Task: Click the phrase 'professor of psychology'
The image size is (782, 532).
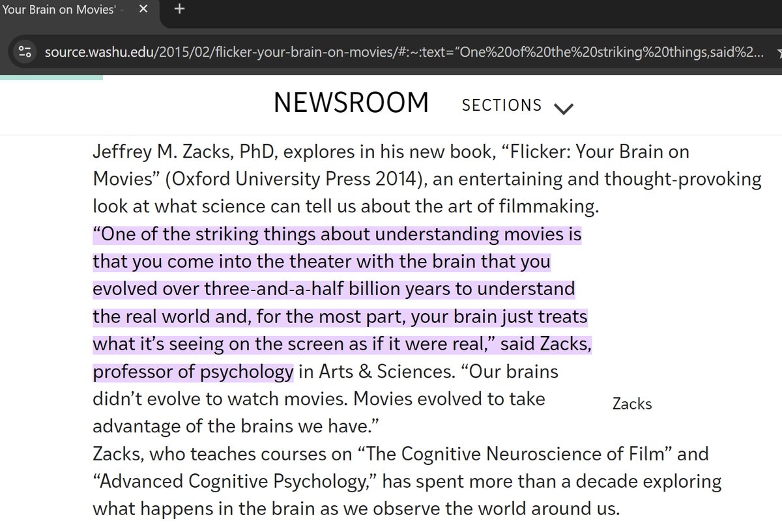Action: click(193, 372)
